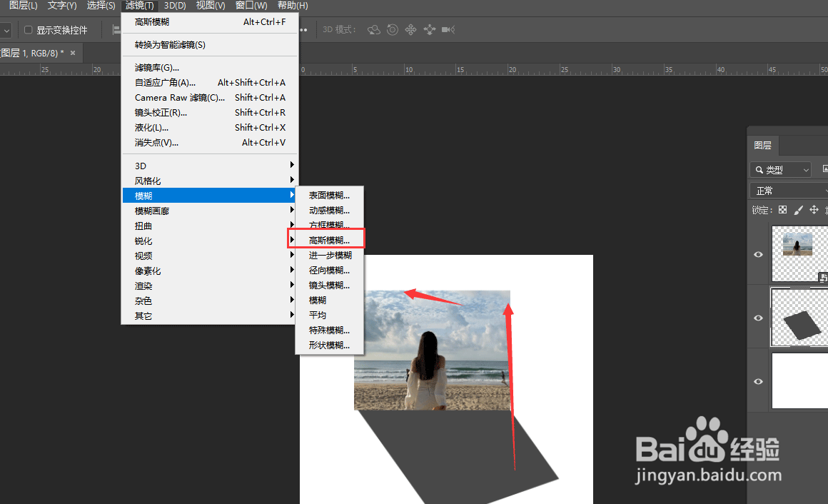Click the pixel layer filter icon in Layers panel
Screen dimensions: 828x504
(825, 169)
